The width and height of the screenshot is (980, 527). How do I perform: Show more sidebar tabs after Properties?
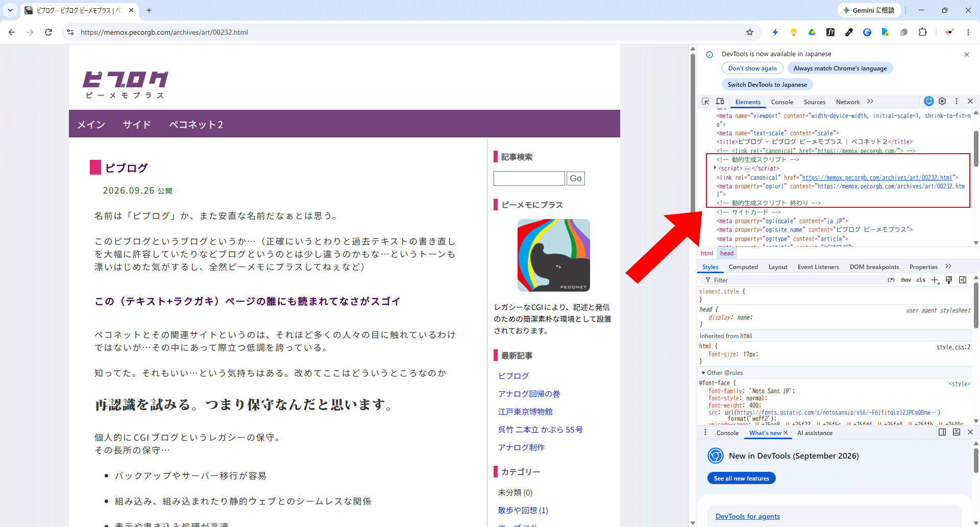(948, 267)
